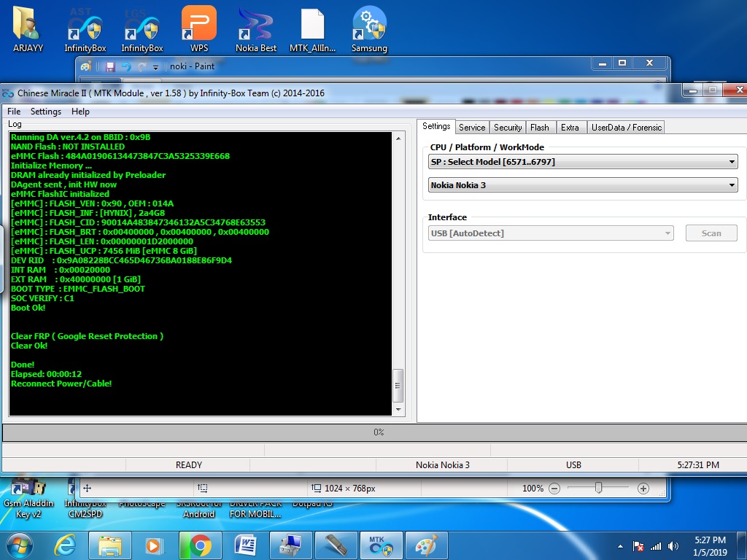Viewport: 747px width, 560px height.
Task: Click the cursor position icon in Paint's status bar
Action: 88,488
